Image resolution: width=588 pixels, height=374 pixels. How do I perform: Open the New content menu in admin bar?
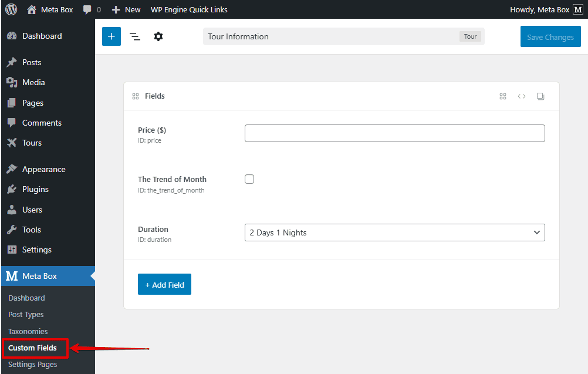point(126,9)
